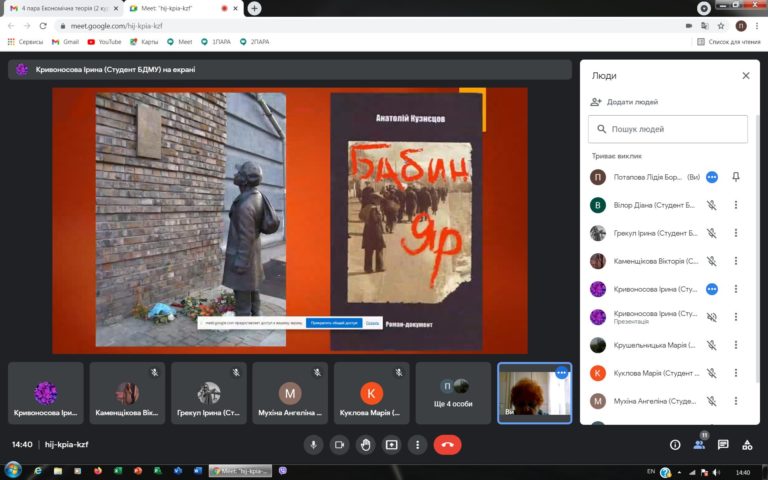Click the address bar URL
This screenshot has height=480, width=768.
pyautogui.click(x=116, y=26)
